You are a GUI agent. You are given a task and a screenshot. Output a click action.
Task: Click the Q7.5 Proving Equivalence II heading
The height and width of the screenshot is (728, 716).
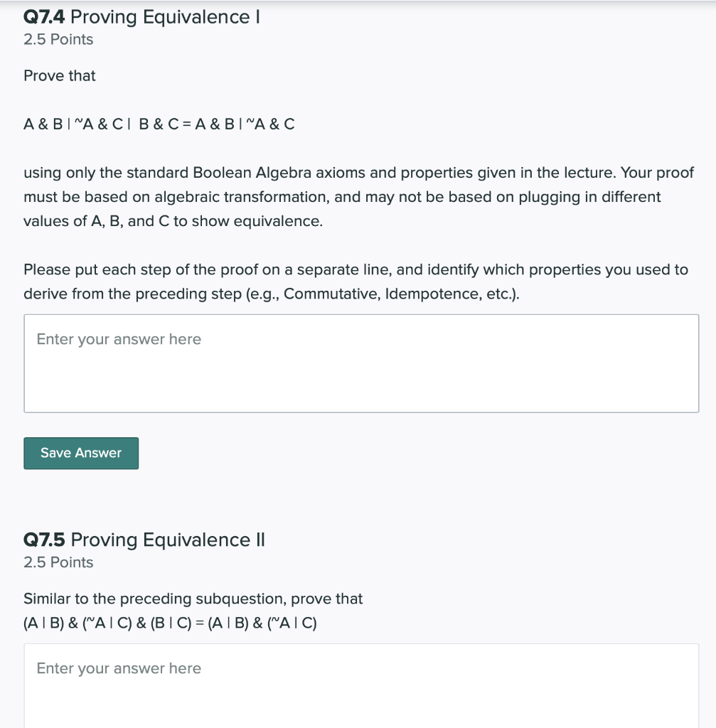tap(144, 540)
